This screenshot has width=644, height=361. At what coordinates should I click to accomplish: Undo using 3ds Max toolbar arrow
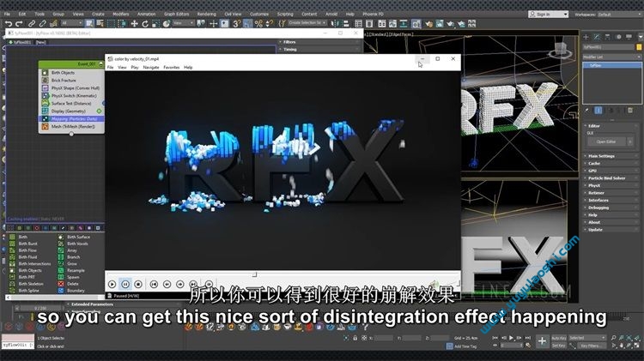pos(9,24)
